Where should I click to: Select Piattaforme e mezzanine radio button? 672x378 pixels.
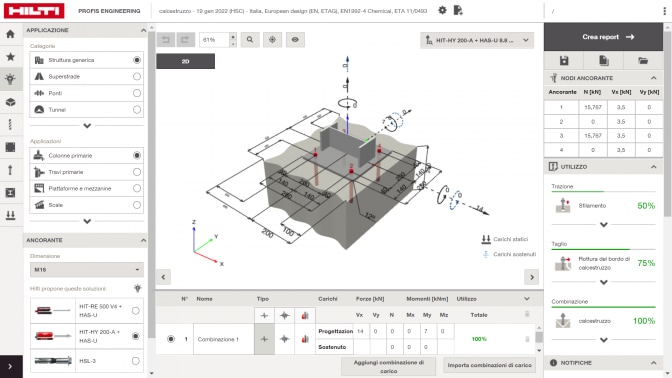137,188
